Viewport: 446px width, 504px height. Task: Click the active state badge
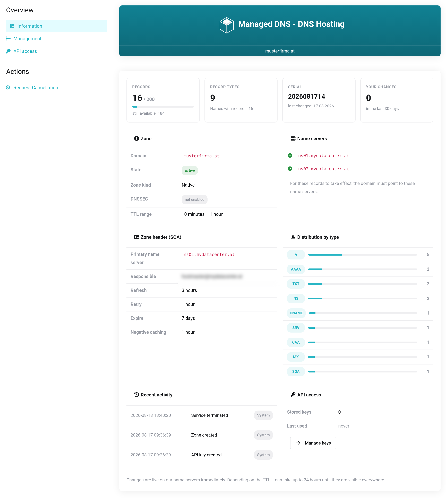pos(190,170)
